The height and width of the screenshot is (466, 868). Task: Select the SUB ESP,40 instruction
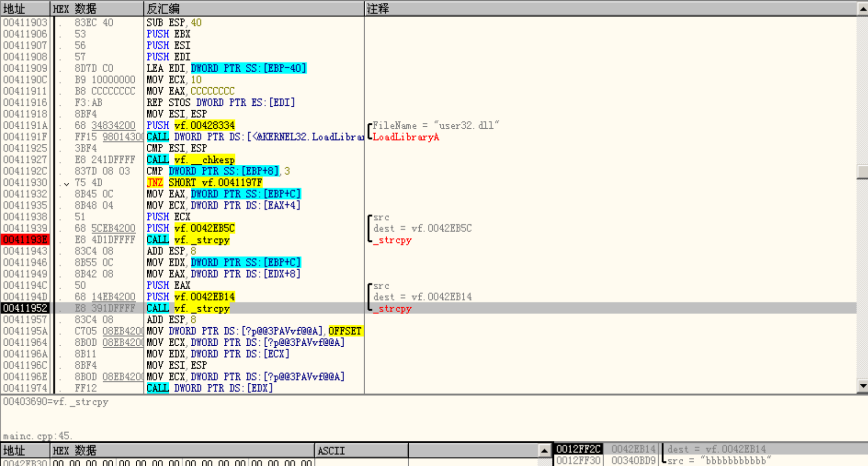174,23
